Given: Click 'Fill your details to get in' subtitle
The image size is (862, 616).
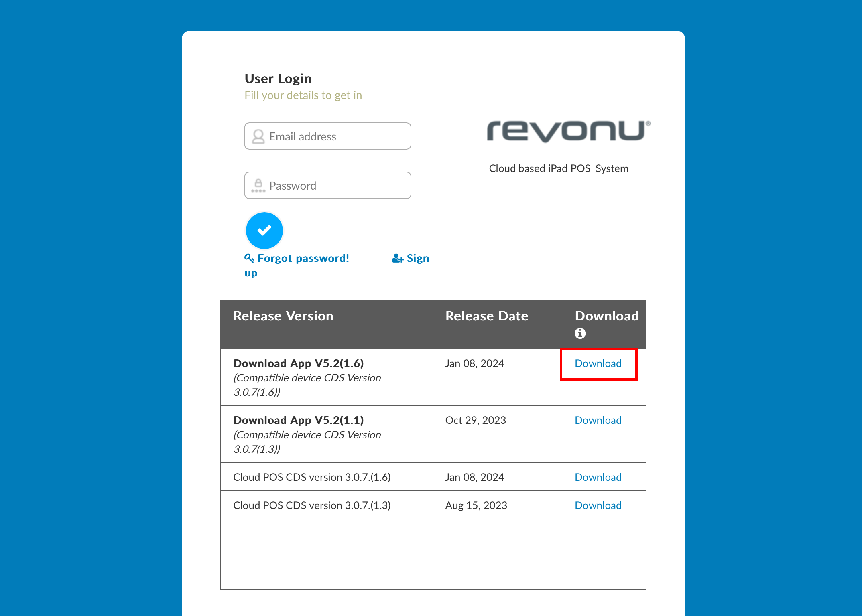Looking at the screenshot, I should click(x=303, y=95).
